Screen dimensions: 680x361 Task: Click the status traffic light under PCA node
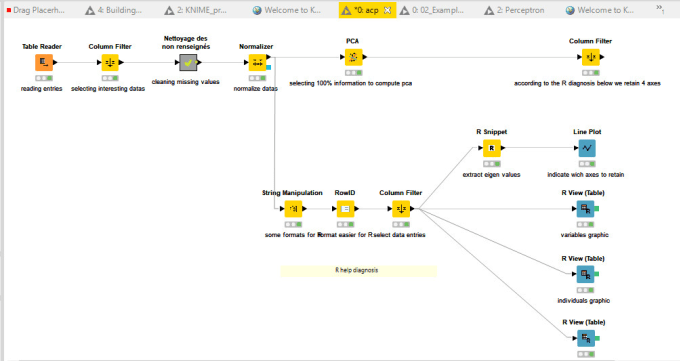pos(353,73)
